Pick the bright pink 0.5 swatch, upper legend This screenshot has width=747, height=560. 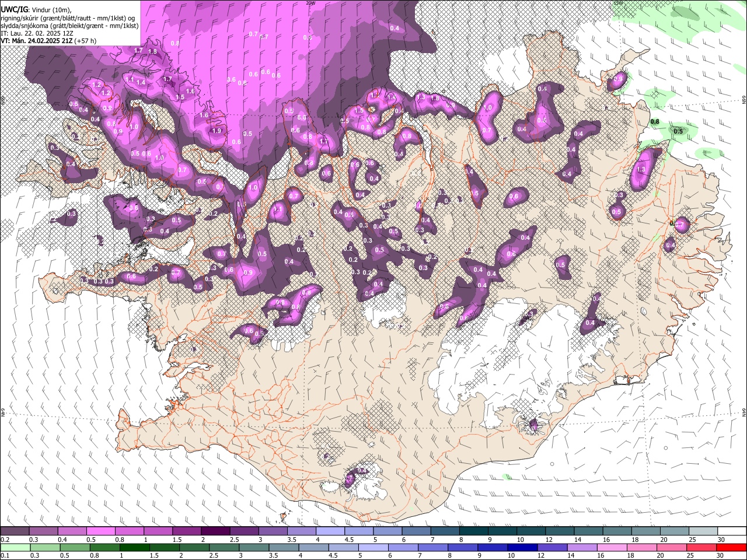pyautogui.click(x=100, y=531)
